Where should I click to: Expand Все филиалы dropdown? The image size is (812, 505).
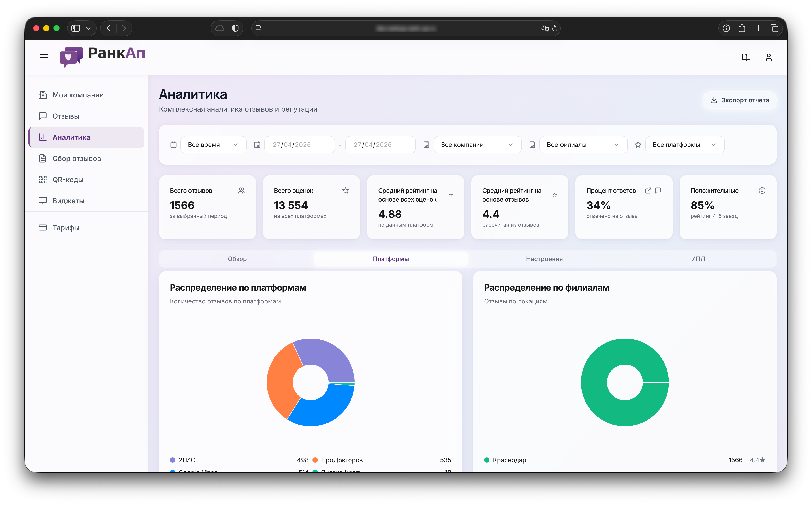[x=583, y=145]
